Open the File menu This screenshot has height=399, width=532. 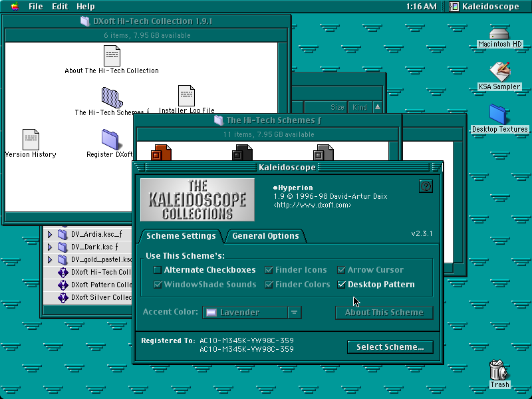click(36, 7)
